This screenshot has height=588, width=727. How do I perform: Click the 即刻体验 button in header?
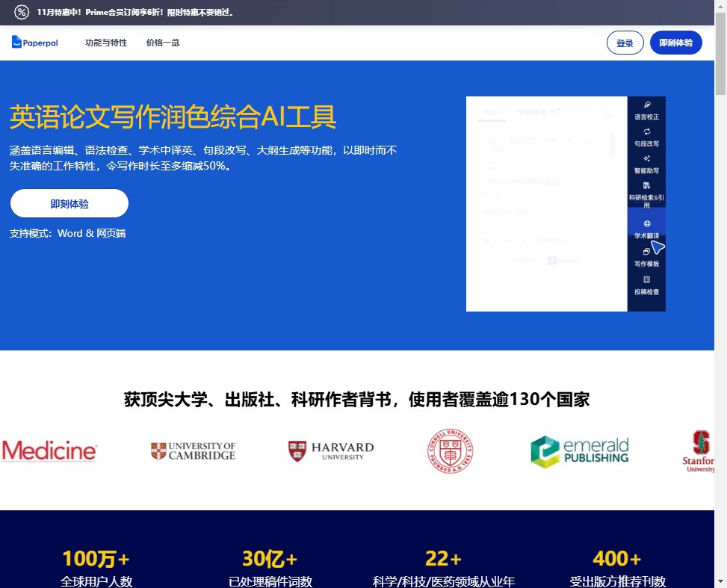[675, 43]
